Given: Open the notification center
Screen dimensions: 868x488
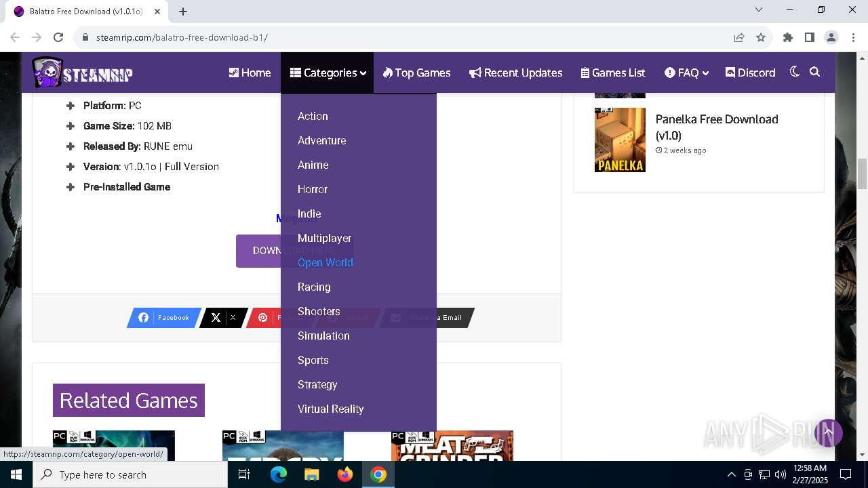Looking at the screenshot, I should [x=846, y=474].
